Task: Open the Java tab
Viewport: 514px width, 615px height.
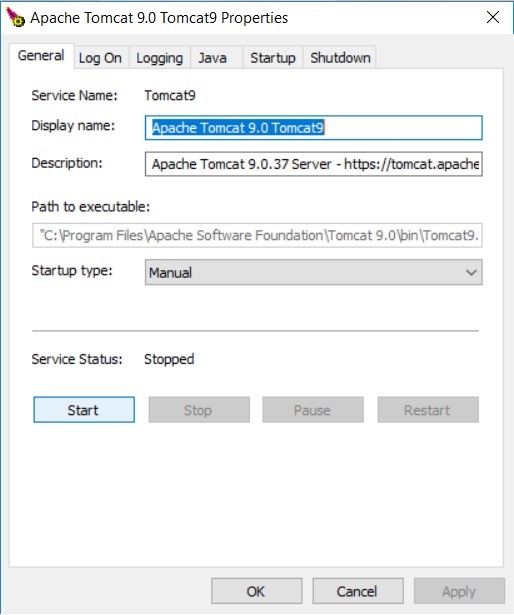Action: (212, 58)
